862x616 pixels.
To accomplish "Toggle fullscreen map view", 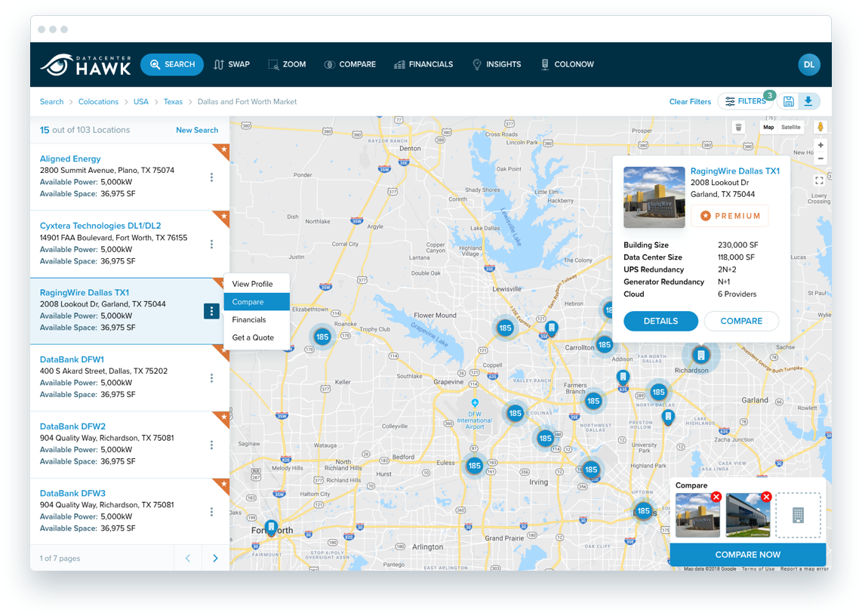I will click(x=819, y=180).
